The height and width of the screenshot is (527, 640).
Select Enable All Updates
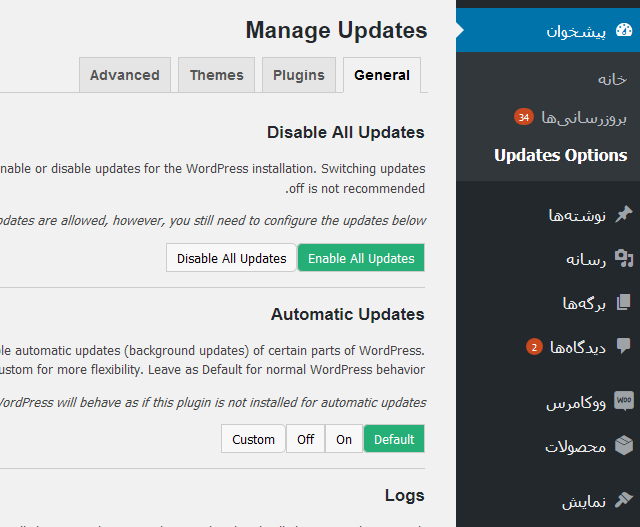[361, 258]
